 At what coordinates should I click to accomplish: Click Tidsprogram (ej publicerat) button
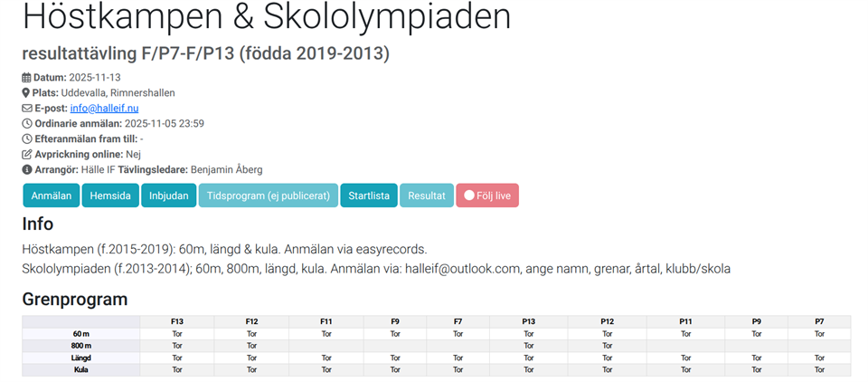click(x=269, y=196)
